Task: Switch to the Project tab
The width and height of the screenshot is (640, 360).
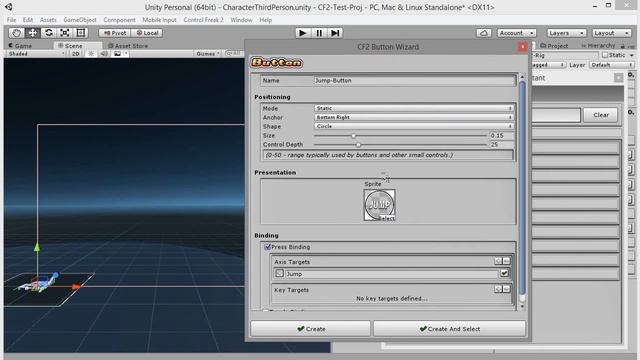Action: [554, 46]
